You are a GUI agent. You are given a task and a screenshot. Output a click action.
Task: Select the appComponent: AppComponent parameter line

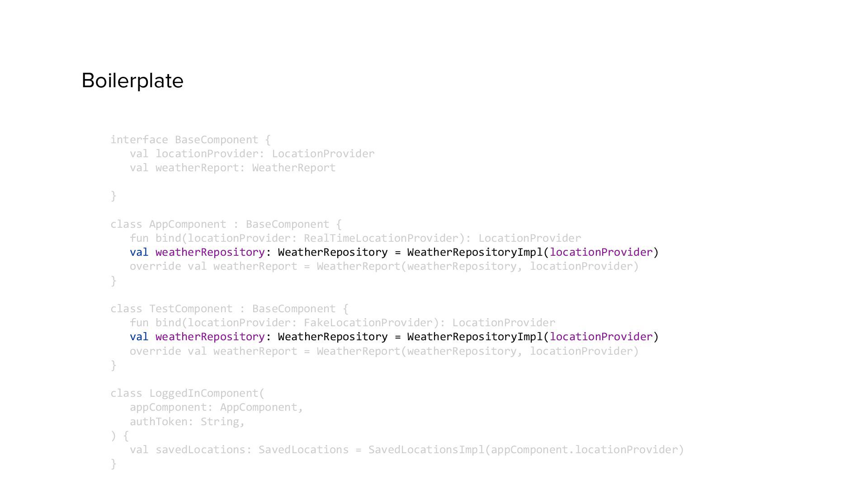coord(217,407)
